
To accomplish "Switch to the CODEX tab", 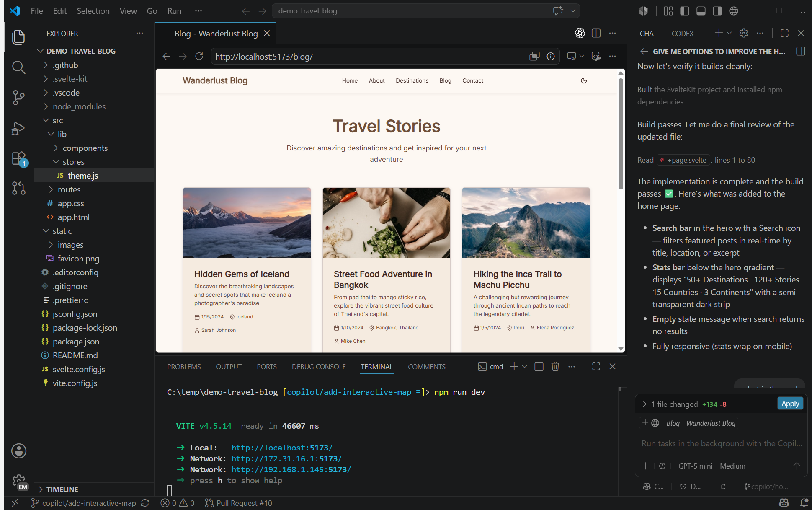I will point(683,34).
